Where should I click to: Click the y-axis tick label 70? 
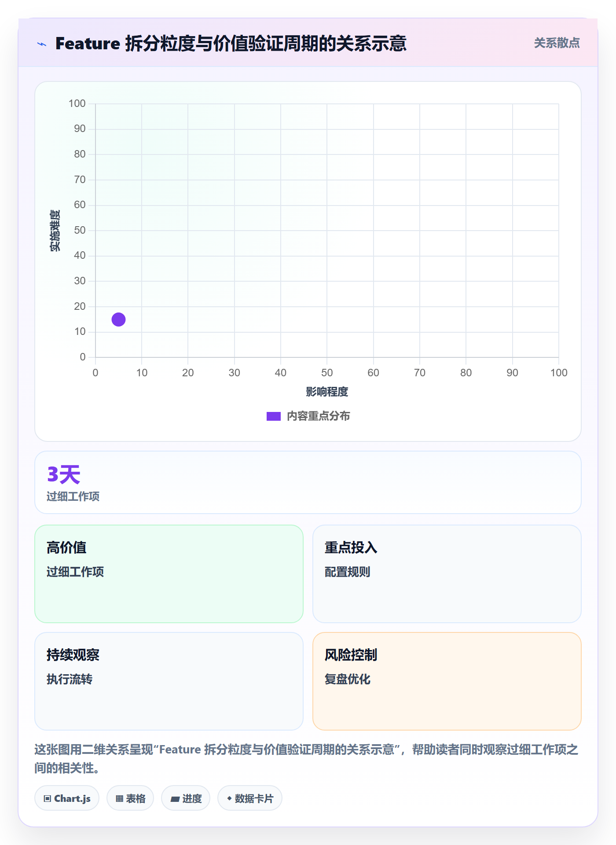coord(80,180)
